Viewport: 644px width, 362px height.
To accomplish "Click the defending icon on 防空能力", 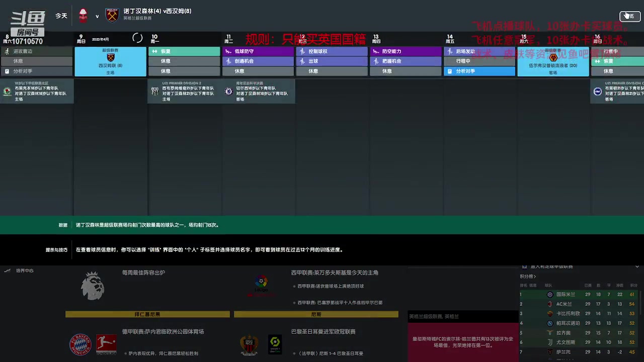I will click(x=376, y=51).
